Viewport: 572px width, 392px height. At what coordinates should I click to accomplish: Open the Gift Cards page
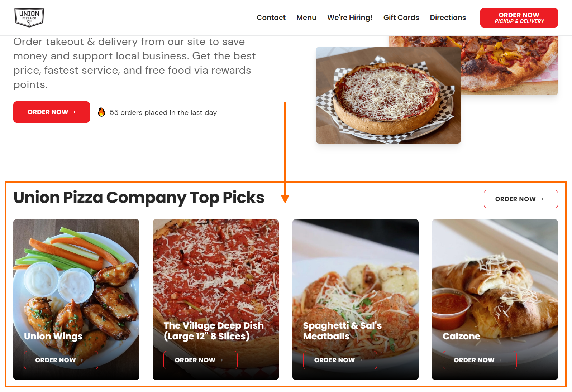(x=401, y=18)
